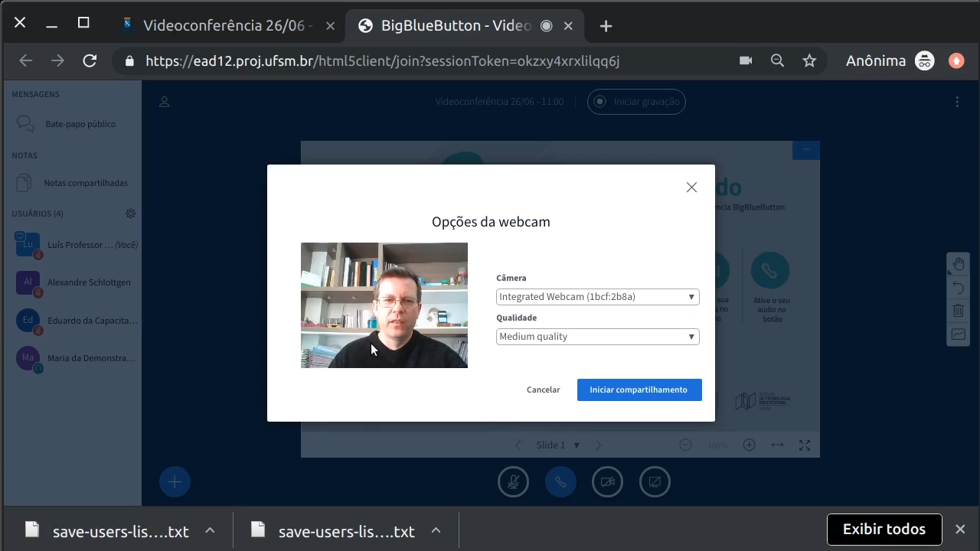Click the leave audio phone icon
This screenshot has width=980, height=551.
point(560,482)
